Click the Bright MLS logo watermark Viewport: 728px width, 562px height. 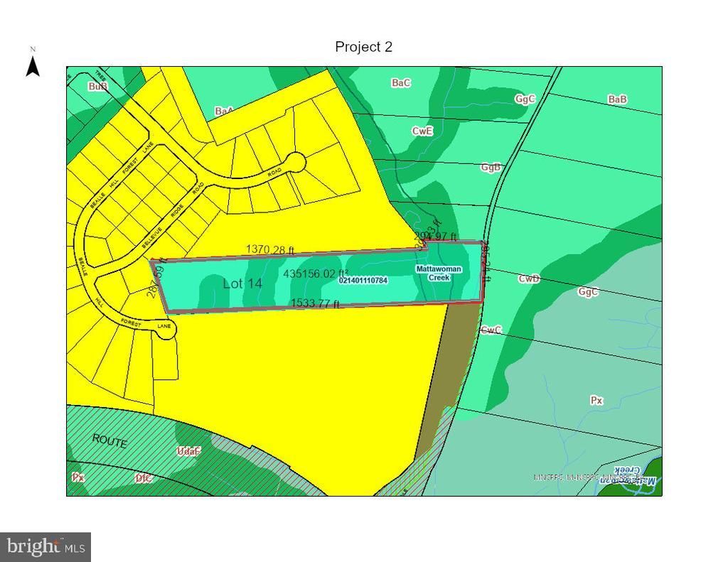45,547
